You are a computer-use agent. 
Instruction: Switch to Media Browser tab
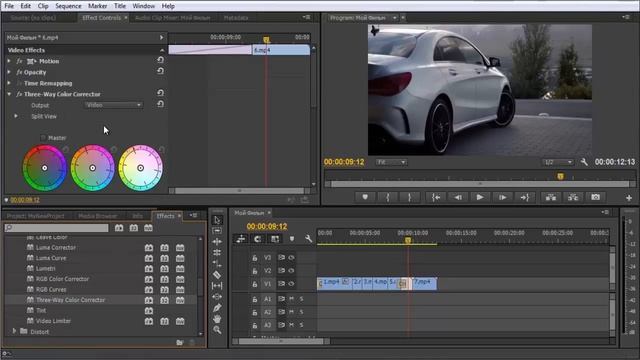98,216
